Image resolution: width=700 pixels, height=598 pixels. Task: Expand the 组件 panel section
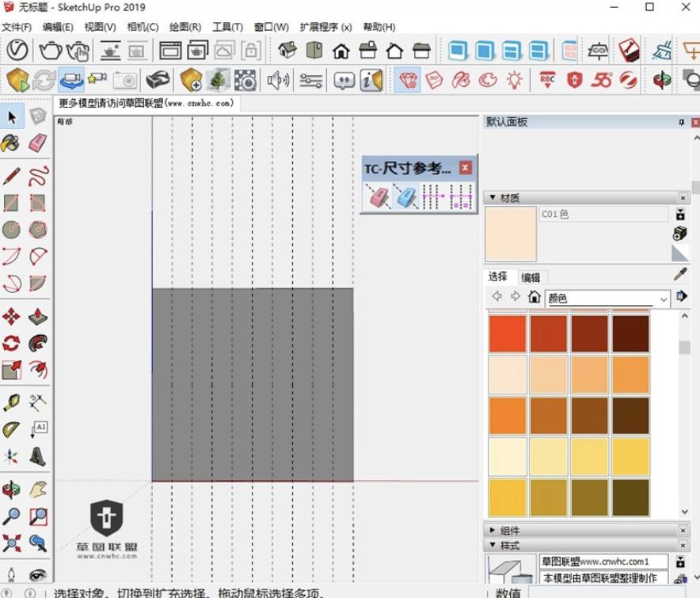pyautogui.click(x=493, y=530)
